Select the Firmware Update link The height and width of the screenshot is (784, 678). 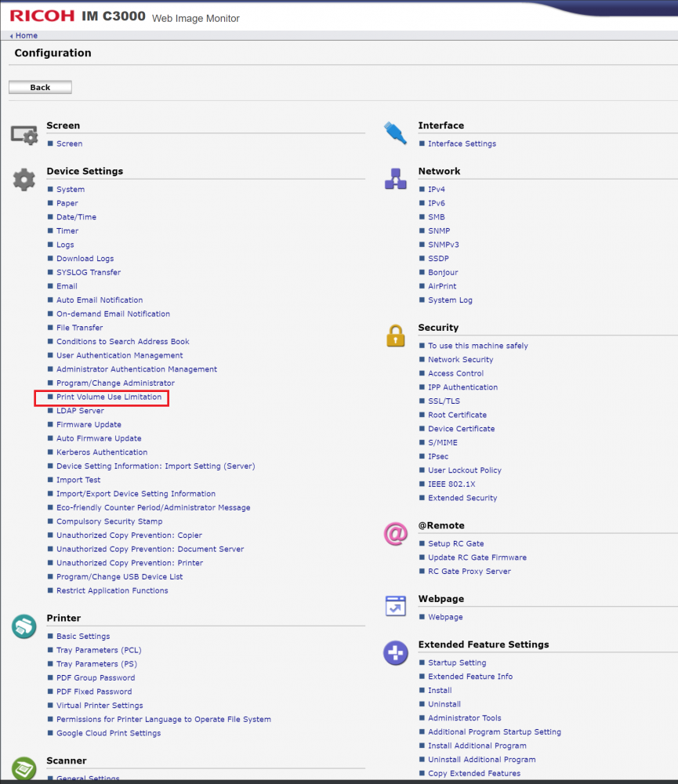pyautogui.click(x=89, y=425)
